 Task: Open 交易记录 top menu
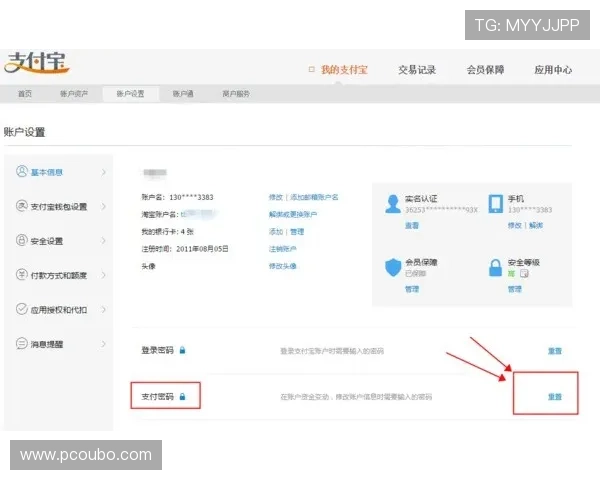click(x=417, y=70)
